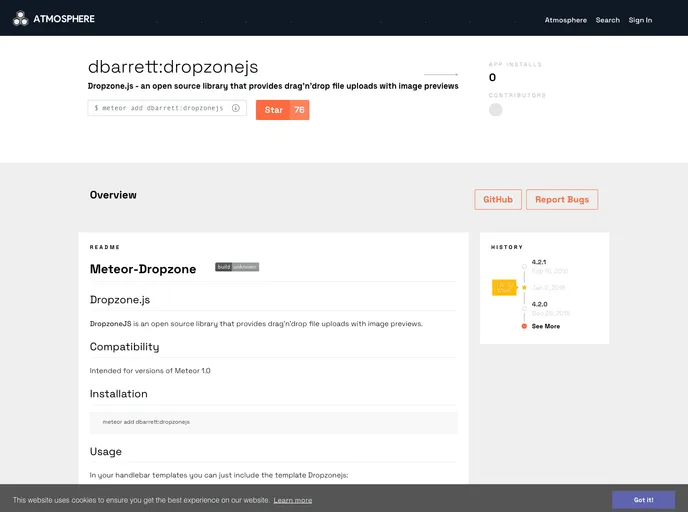Click the build status badge
The width and height of the screenshot is (688, 512).
click(237, 267)
